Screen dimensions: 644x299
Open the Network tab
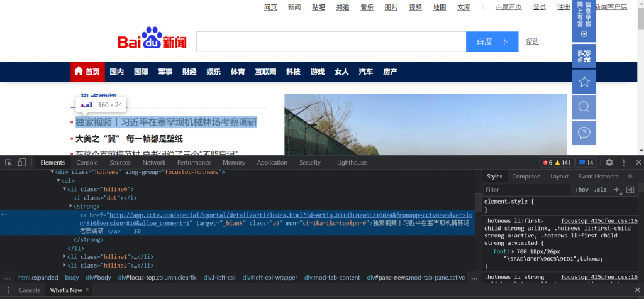(x=154, y=163)
